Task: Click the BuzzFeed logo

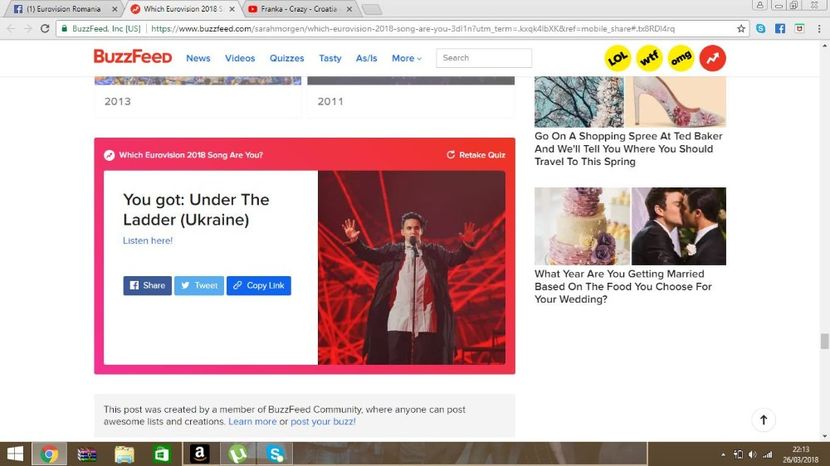Action: (x=133, y=57)
